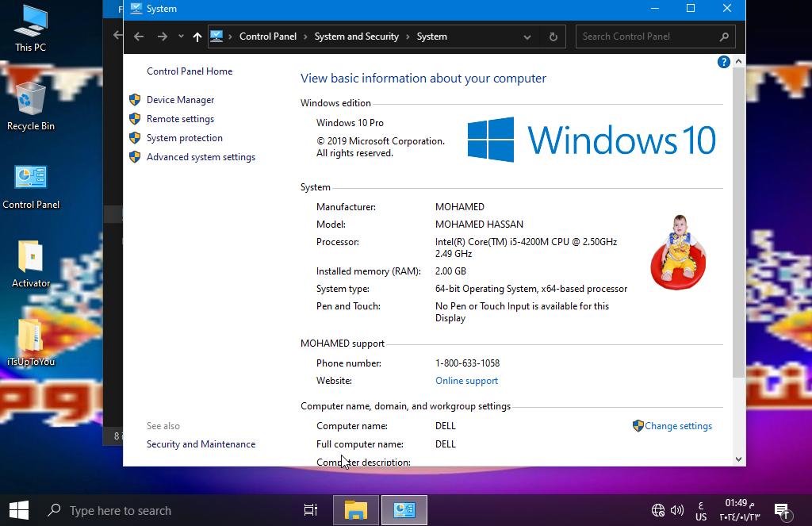The height and width of the screenshot is (526, 812).
Task: Click the System protection shield icon
Action: (135, 138)
